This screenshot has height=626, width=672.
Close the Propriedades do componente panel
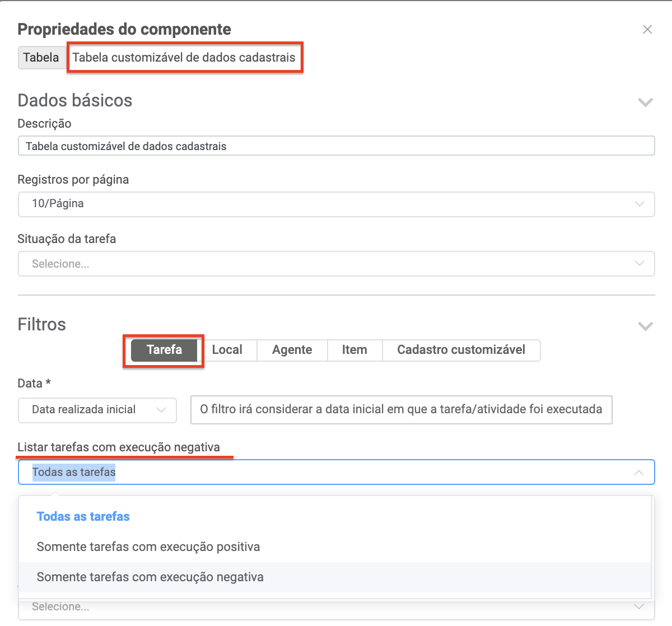pos(647,30)
